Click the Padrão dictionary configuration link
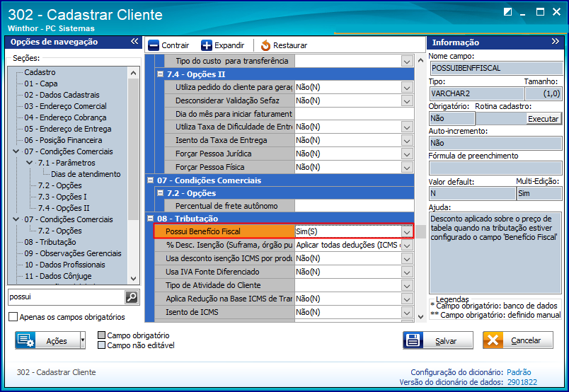Image resolution: width=569 pixels, height=392 pixels. (x=519, y=372)
